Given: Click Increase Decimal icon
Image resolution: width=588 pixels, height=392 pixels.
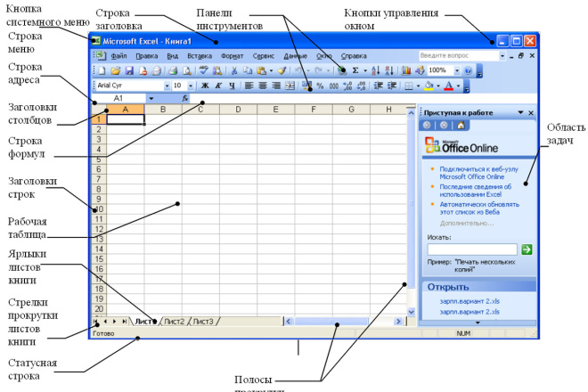Looking at the screenshot, I should coord(347,86).
